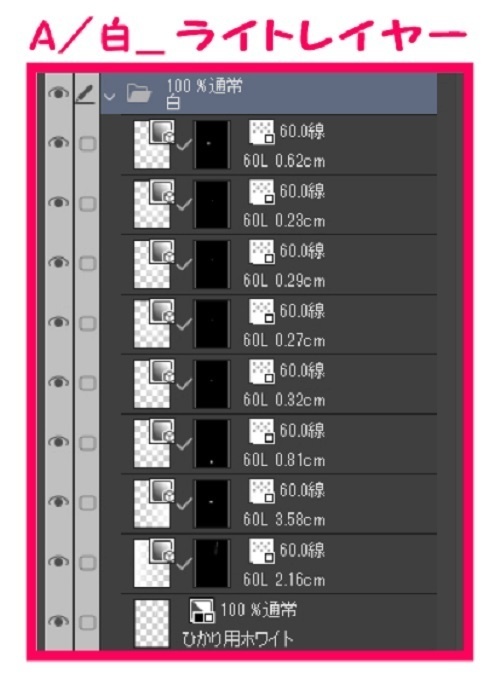Click the tone icon on the 60L 0.32cm layer
The height and width of the screenshot is (686, 500).
coord(262,371)
